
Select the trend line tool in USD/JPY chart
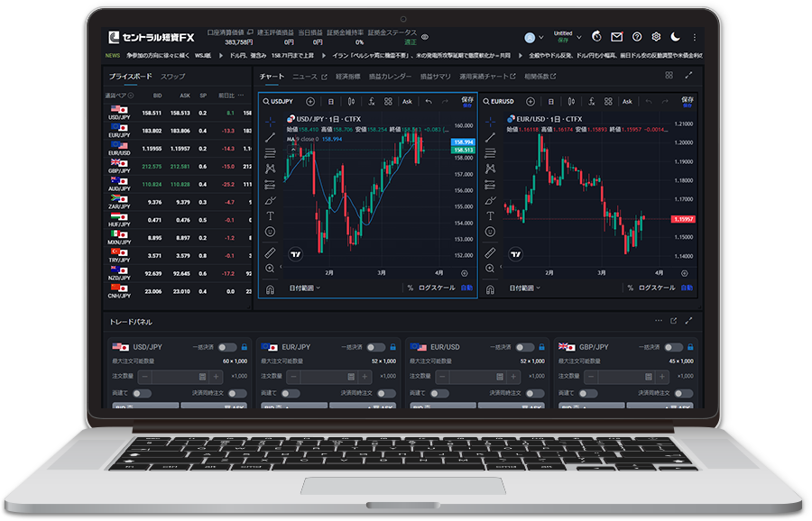click(270, 137)
